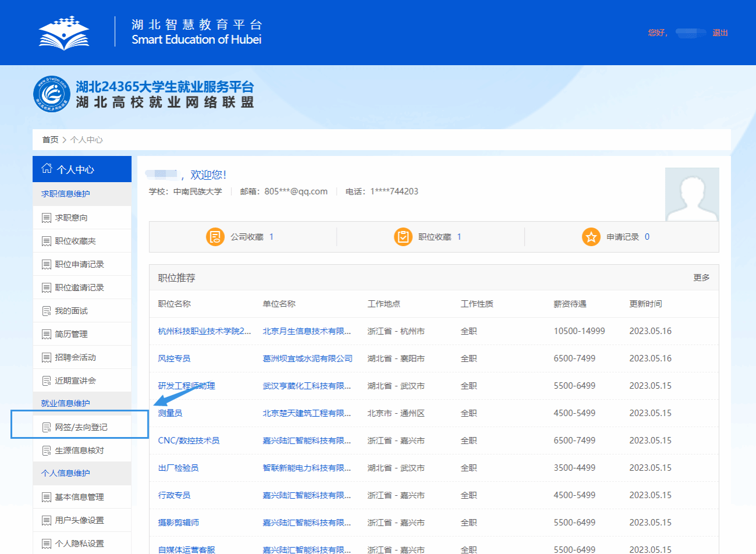Click the 湖北高校就业网络联盟 round logo
The image size is (756, 554).
(52, 94)
